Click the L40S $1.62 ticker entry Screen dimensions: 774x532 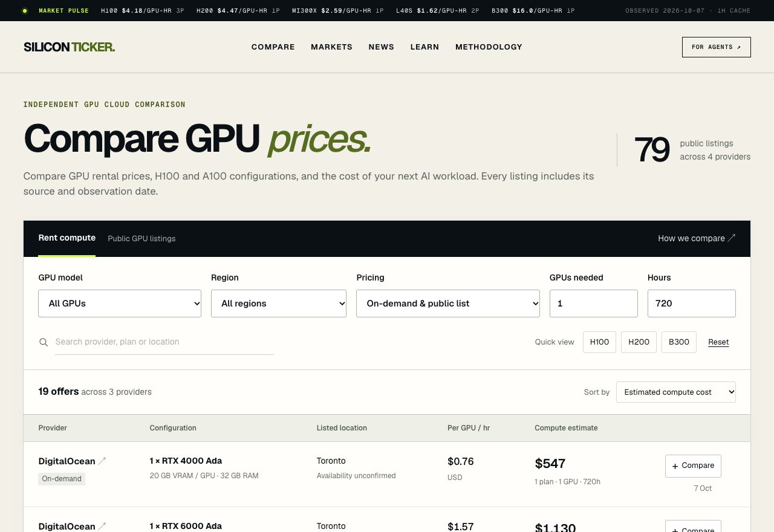point(438,11)
